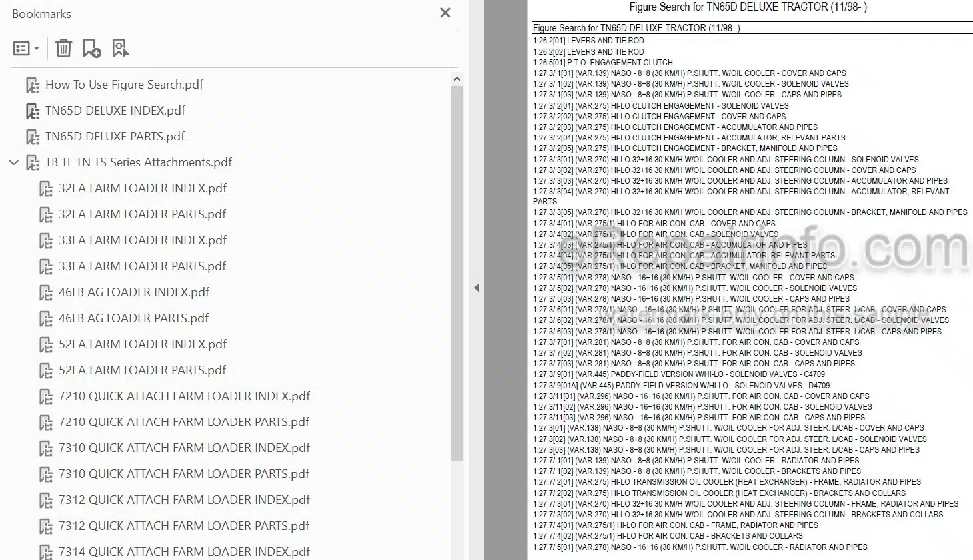Click bookmark icon beside 32LA FARM LOADER INDEX.pdf

(46, 189)
